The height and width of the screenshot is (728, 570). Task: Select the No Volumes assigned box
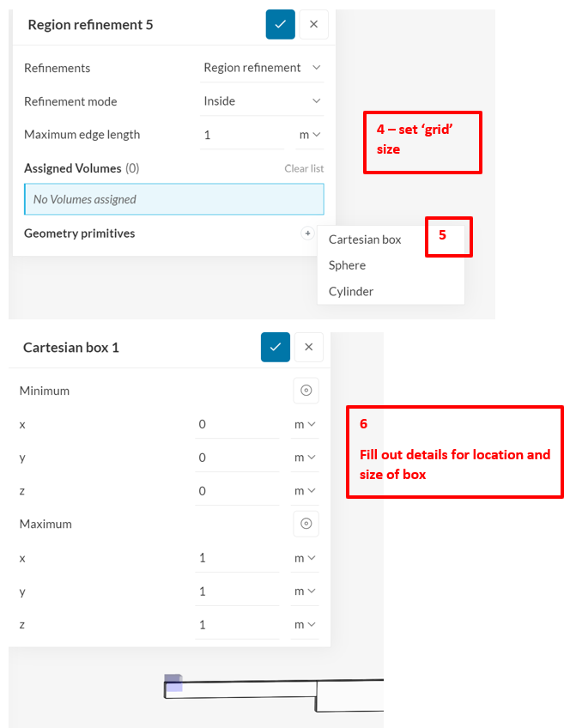(x=173, y=199)
